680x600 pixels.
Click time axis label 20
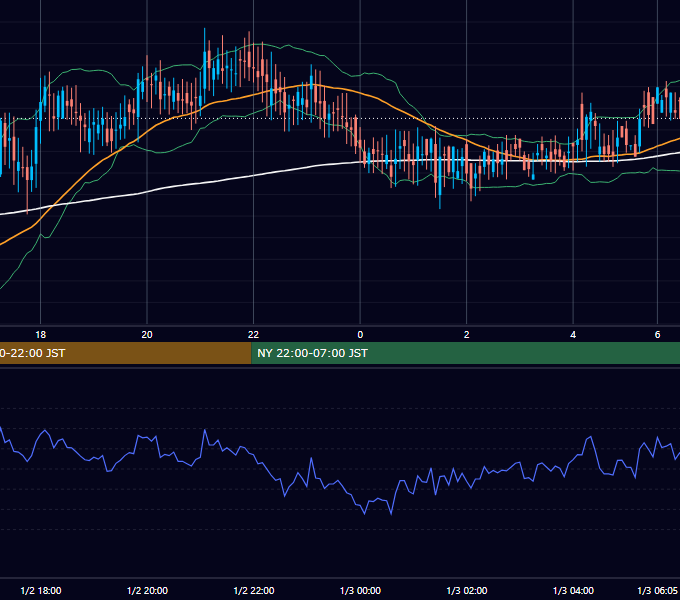coord(147,335)
